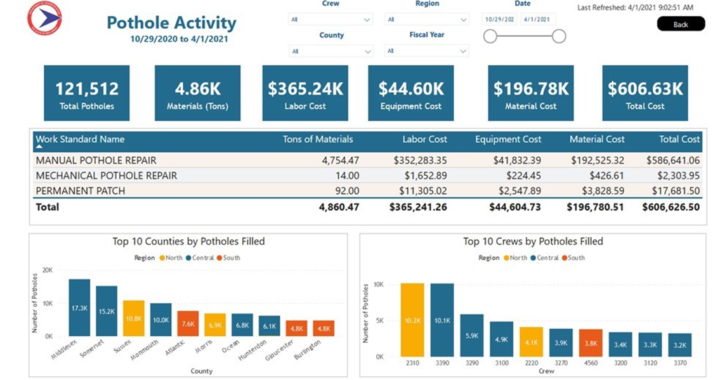This screenshot has height=380, width=720.
Task: Click the left date slider handle
Action: click(490, 37)
